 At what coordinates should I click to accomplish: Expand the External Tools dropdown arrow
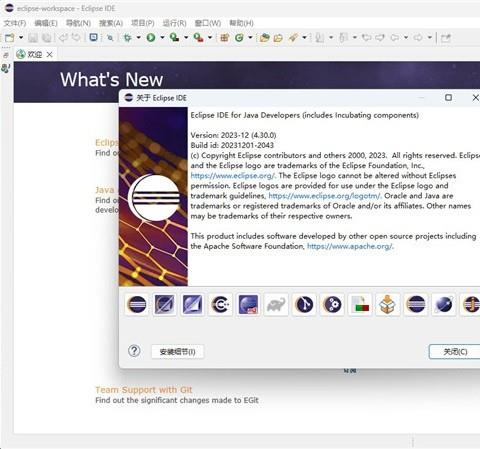[210, 37]
